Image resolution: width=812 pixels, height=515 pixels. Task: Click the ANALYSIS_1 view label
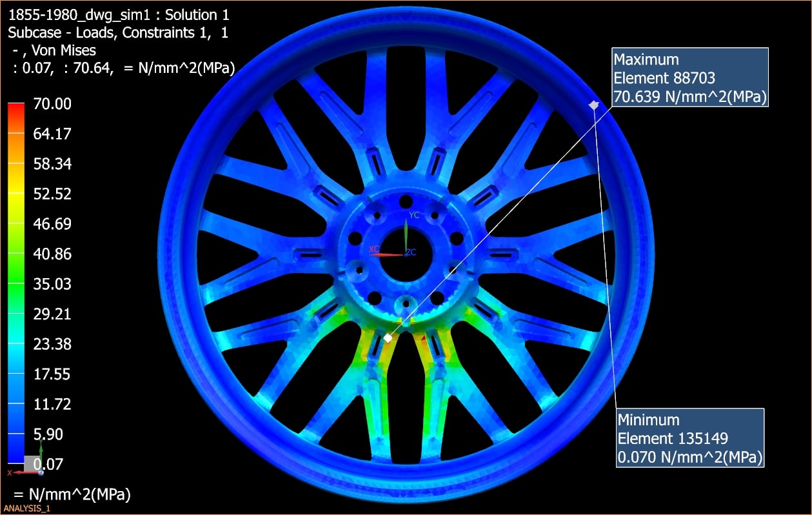tap(26, 509)
